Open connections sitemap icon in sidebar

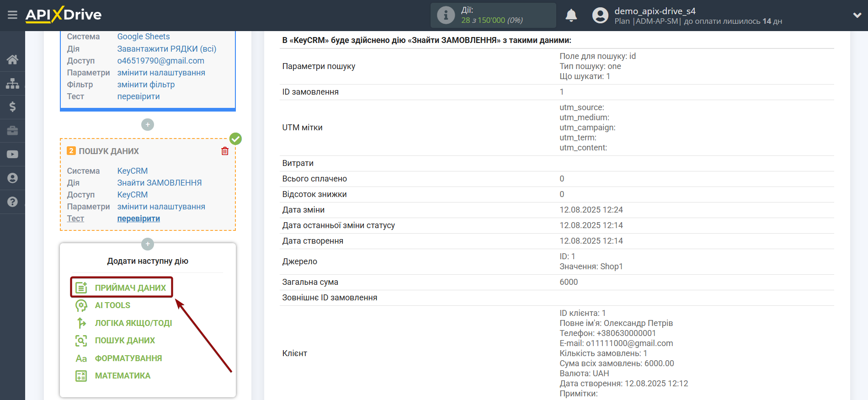12,83
